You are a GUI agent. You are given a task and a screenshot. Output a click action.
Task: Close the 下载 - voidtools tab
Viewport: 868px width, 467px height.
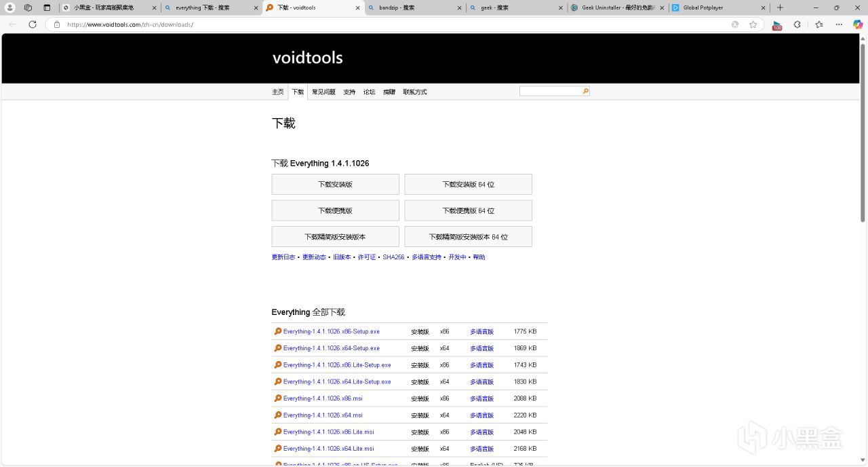click(357, 7)
